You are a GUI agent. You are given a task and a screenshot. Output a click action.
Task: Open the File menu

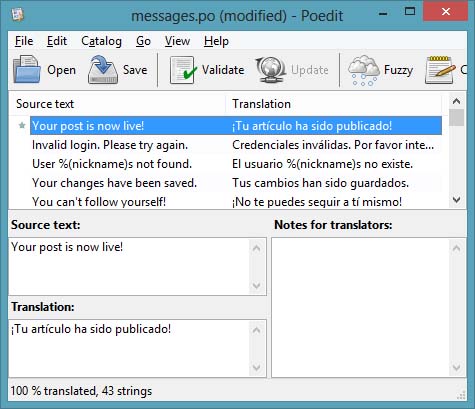click(x=24, y=41)
